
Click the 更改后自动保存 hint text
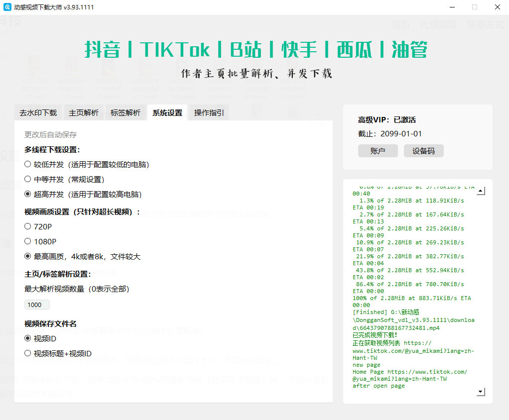(50, 134)
